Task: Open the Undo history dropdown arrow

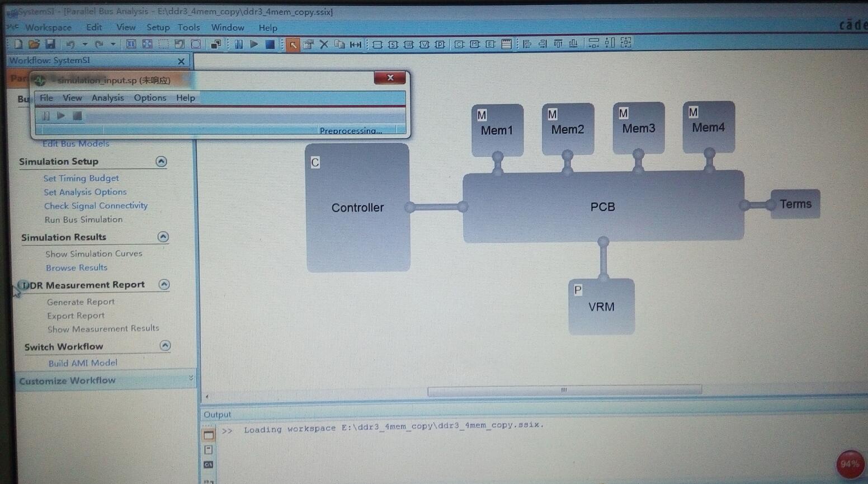Action: click(84, 44)
